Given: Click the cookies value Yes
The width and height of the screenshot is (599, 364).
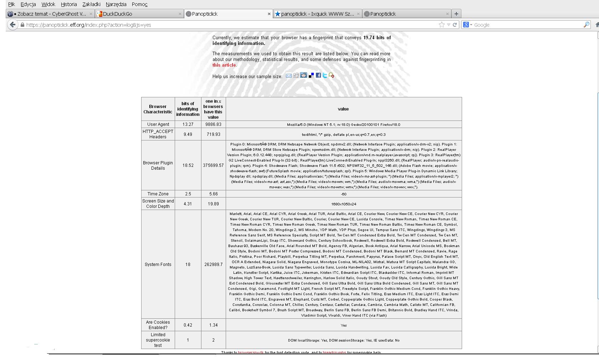Looking at the screenshot, I should click(343, 325).
